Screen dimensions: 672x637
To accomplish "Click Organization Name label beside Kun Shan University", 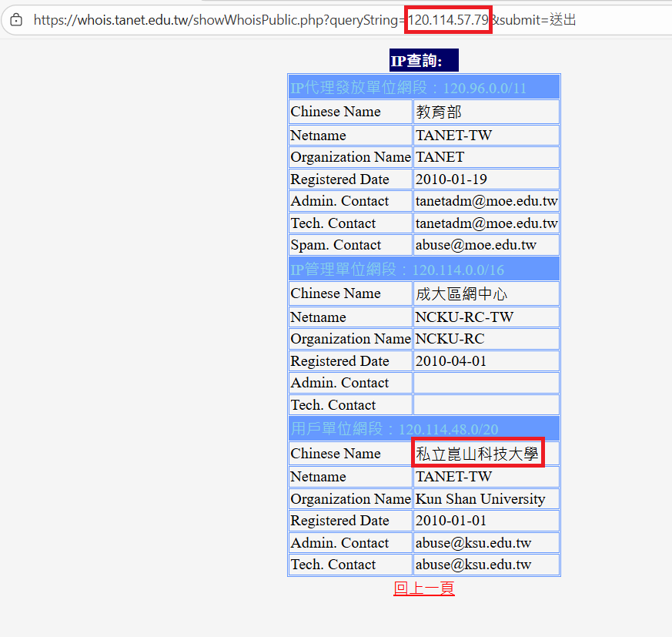I will click(350, 499).
